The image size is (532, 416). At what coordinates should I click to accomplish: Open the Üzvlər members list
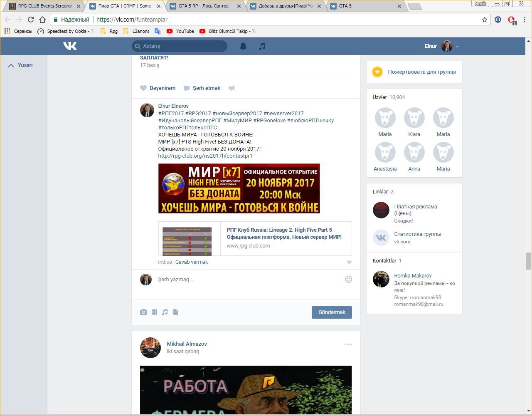point(389,97)
